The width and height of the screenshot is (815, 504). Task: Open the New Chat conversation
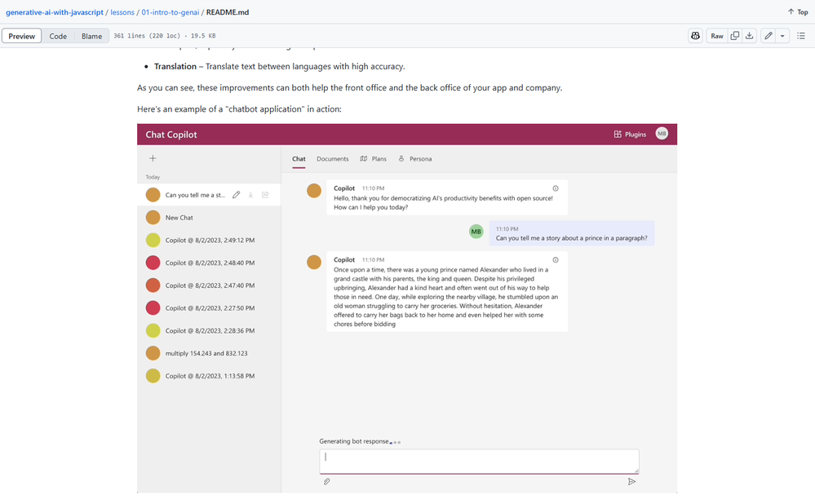pyautogui.click(x=209, y=218)
